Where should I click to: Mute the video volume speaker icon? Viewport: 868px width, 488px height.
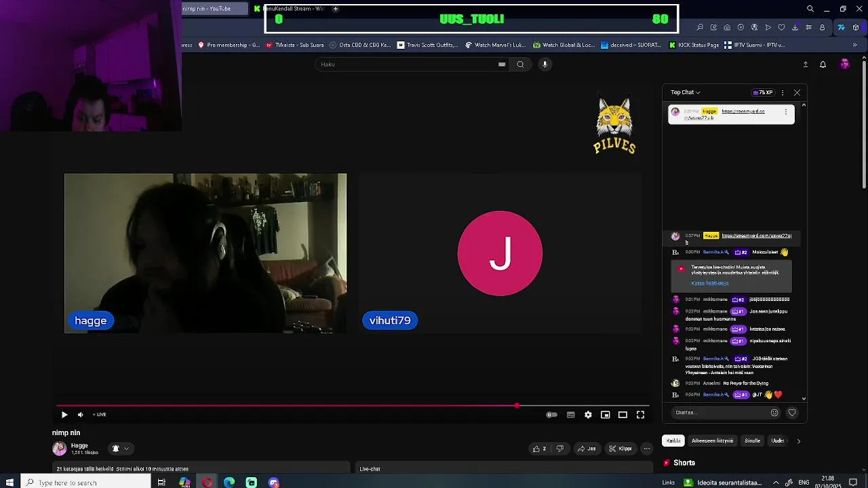point(81,415)
